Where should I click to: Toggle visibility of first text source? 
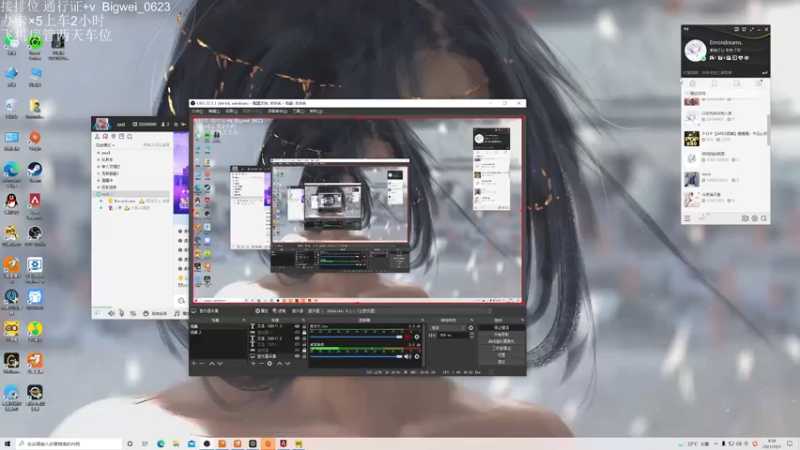click(x=297, y=327)
